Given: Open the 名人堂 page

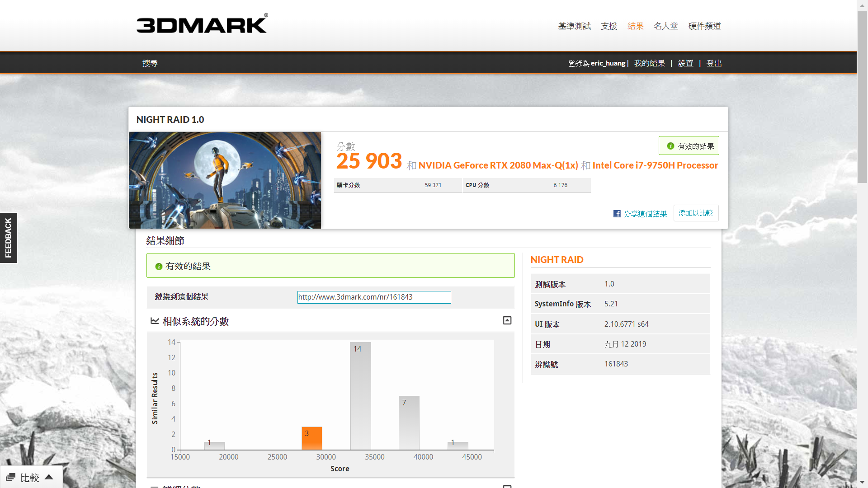Looking at the screenshot, I should [665, 26].
